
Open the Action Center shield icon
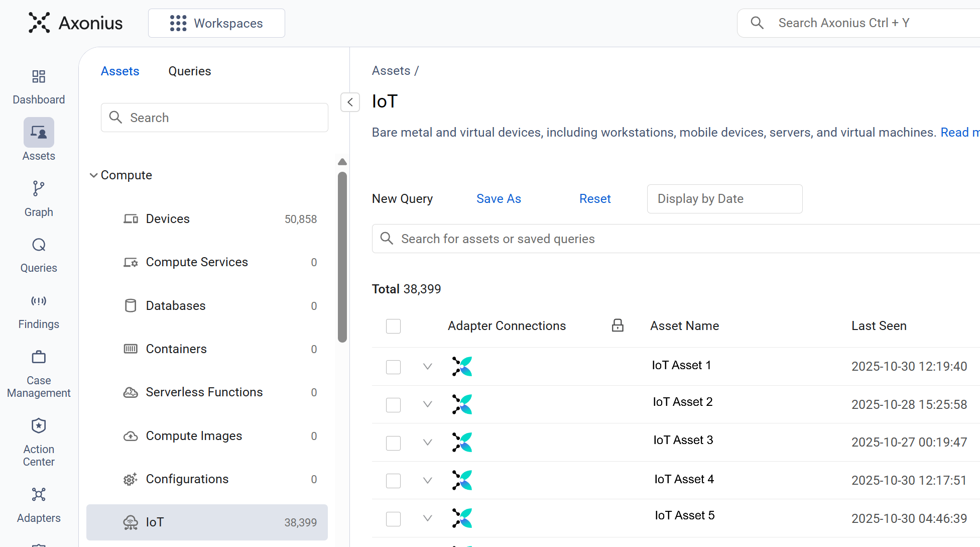point(39,426)
